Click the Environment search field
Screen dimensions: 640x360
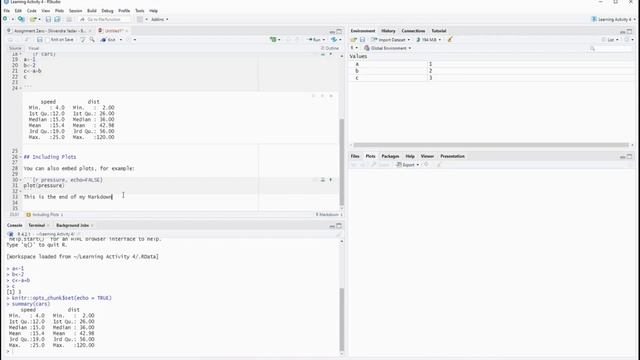click(x=611, y=48)
